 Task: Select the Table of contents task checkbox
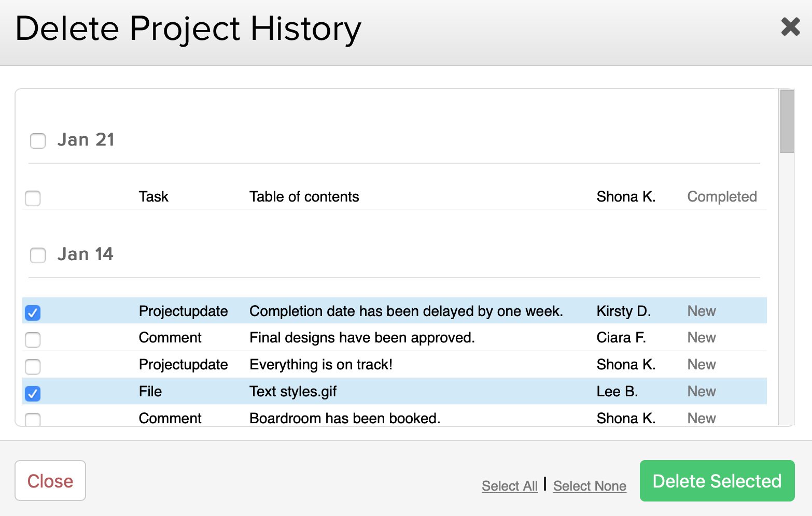click(33, 198)
